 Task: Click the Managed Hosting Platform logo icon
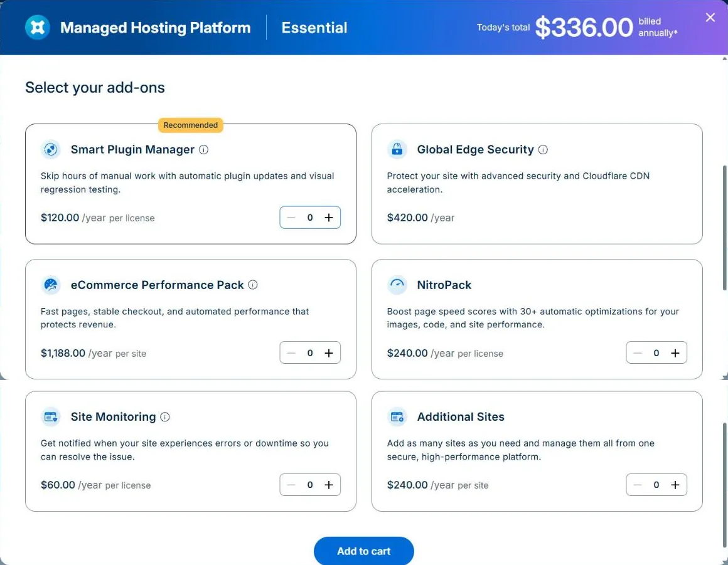coord(37,28)
